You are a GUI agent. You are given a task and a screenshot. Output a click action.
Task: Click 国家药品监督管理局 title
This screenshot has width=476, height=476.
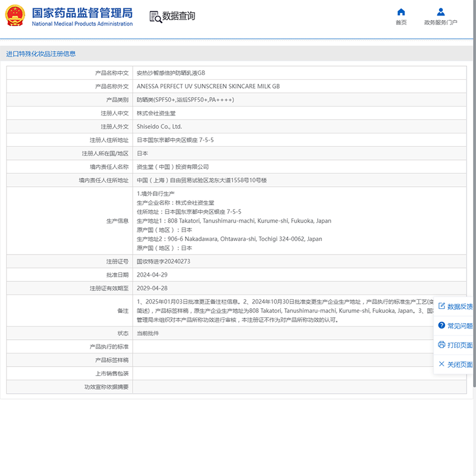click(82, 13)
